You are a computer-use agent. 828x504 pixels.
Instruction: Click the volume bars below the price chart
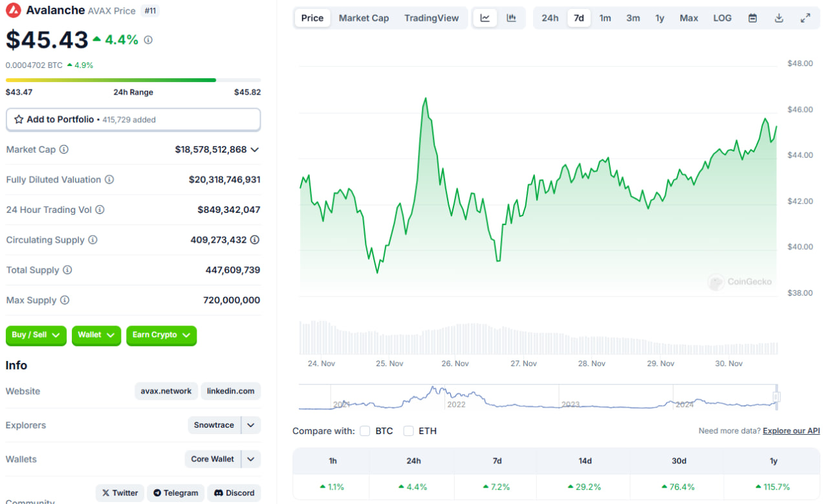[x=538, y=338]
